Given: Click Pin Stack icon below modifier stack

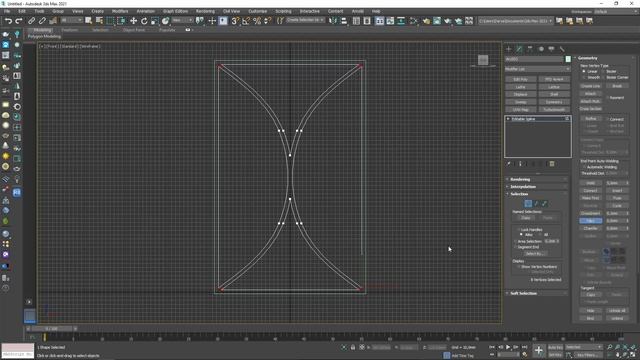Looking at the screenshot, I should pyautogui.click(x=509, y=164).
